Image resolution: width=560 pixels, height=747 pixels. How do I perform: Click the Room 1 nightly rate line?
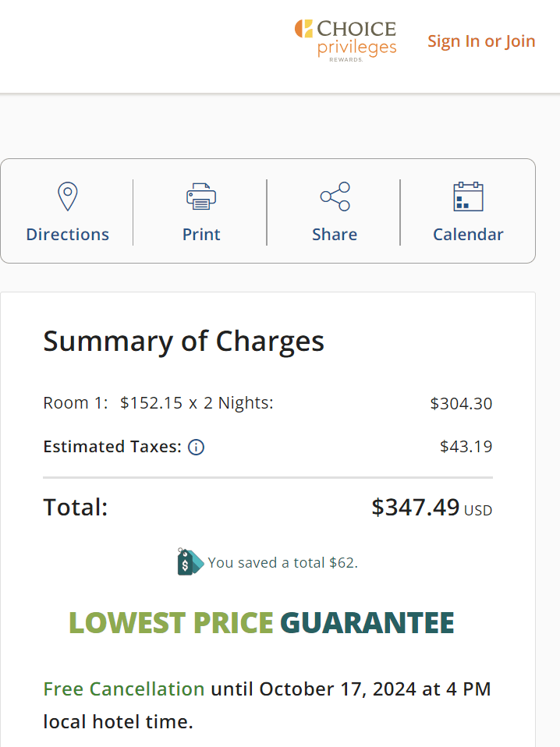click(x=268, y=403)
